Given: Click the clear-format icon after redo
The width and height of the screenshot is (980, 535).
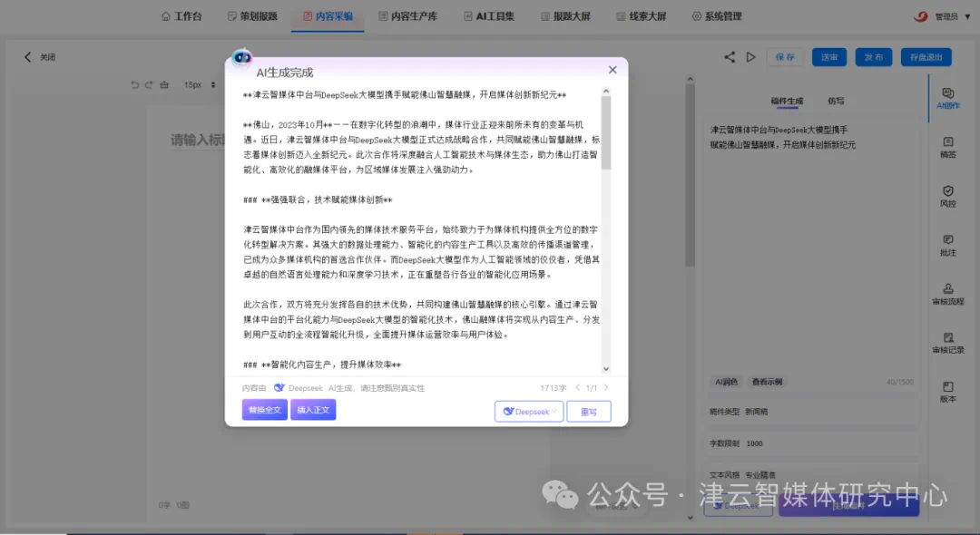Looking at the screenshot, I should (164, 85).
